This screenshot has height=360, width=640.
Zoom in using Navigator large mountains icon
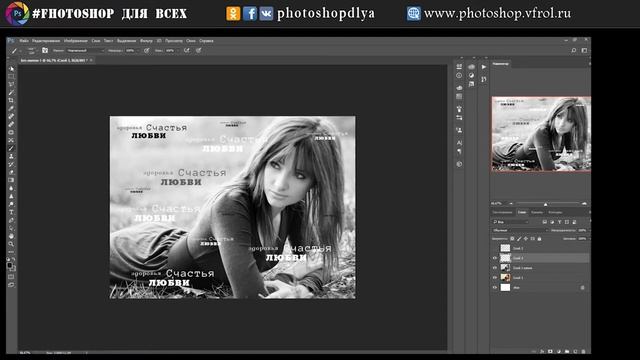click(x=584, y=203)
